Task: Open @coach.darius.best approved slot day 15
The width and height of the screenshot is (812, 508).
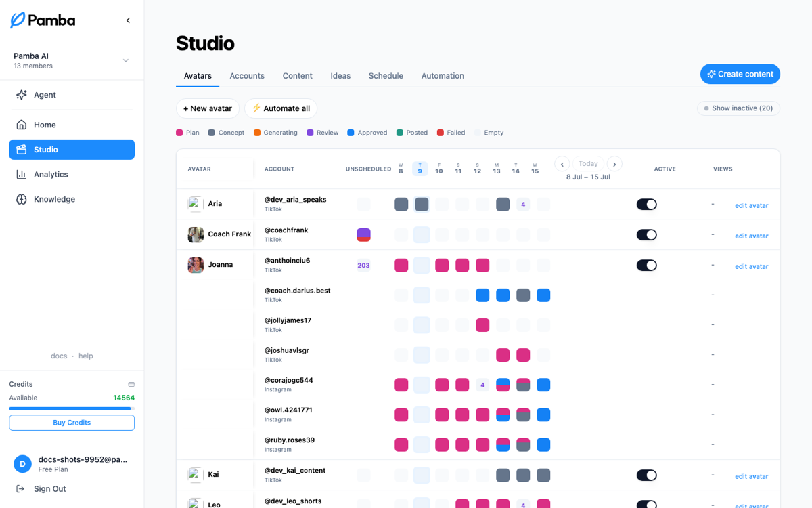Action: [543, 295]
